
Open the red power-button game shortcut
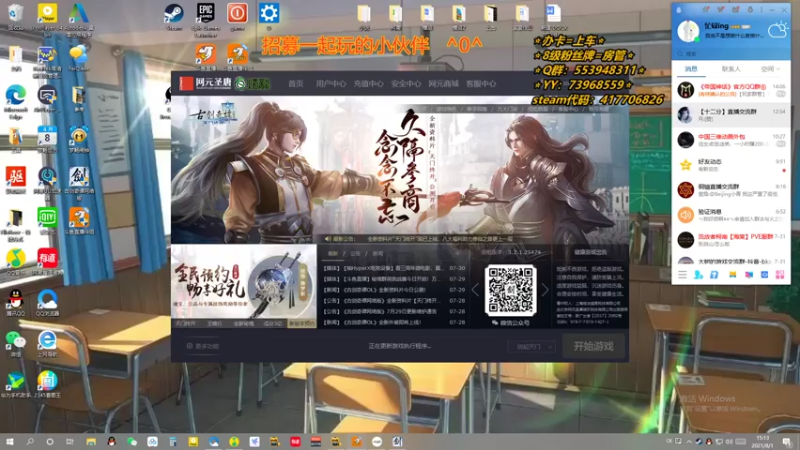pyautogui.click(x=237, y=16)
